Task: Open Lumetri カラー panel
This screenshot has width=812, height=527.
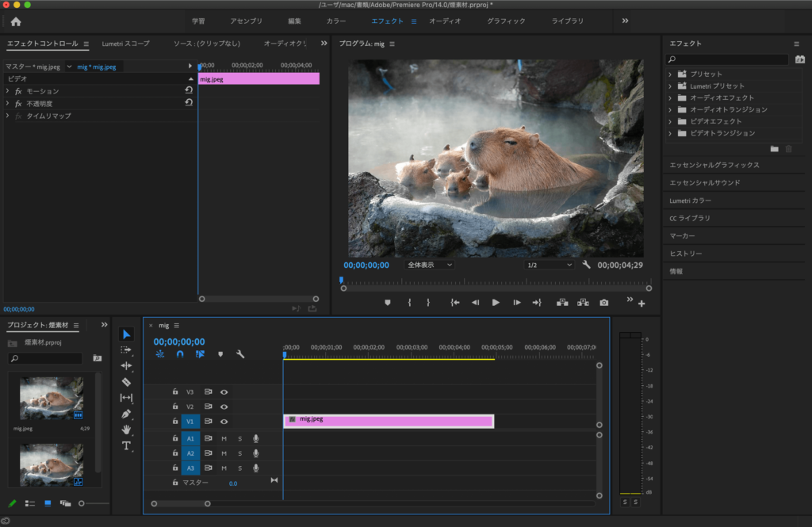Action: pyautogui.click(x=691, y=200)
